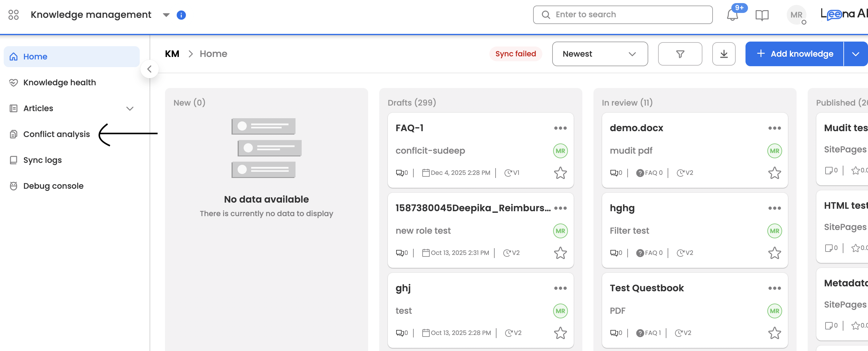Open the notifications bell icon
Image resolution: width=868 pixels, height=351 pixels.
(732, 15)
